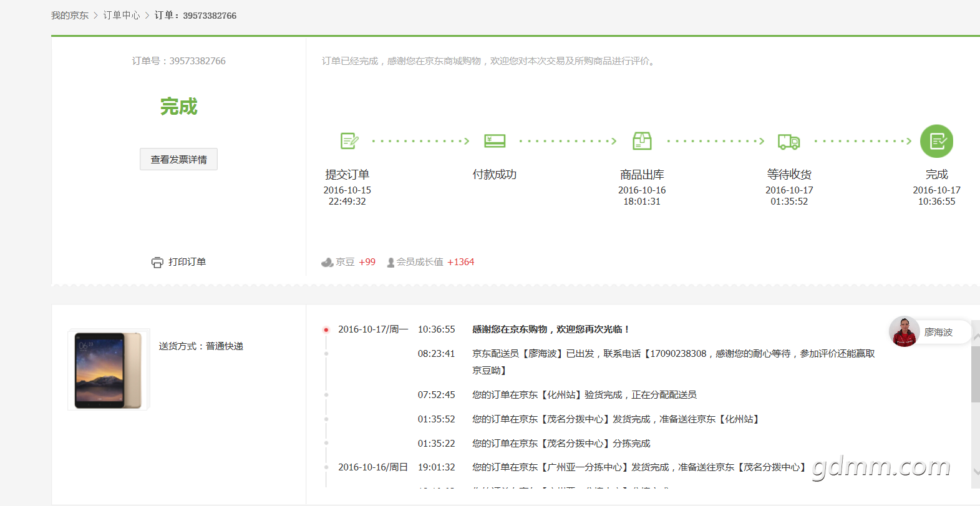The image size is (980, 506).
Task: Click the courier name 廖海波 label
Action: point(938,333)
